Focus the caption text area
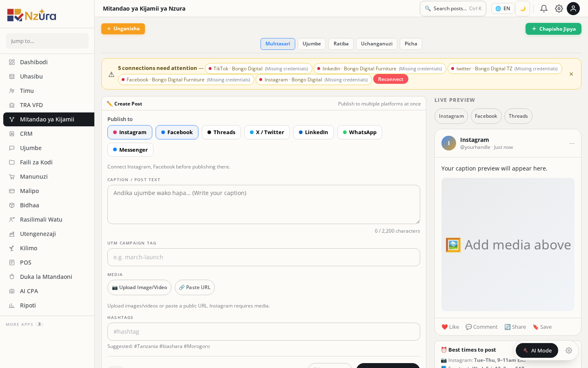The width and height of the screenshot is (588, 368). tap(264, 204)
